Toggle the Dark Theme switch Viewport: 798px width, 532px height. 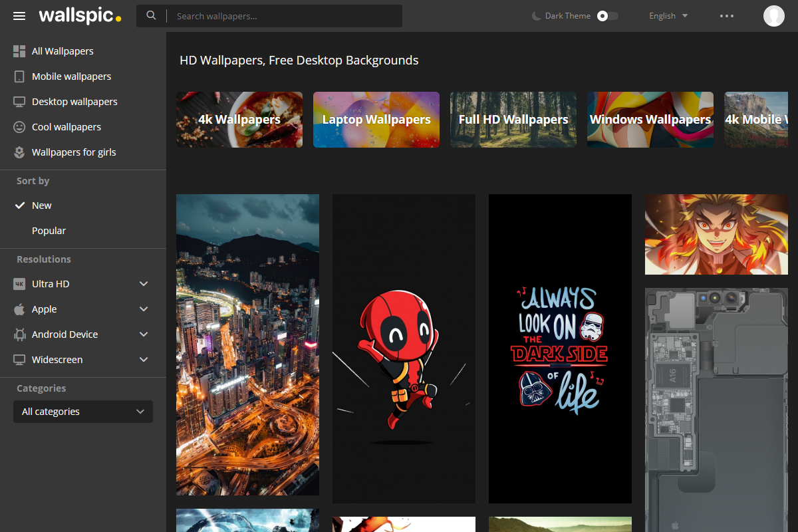(606, 16)
